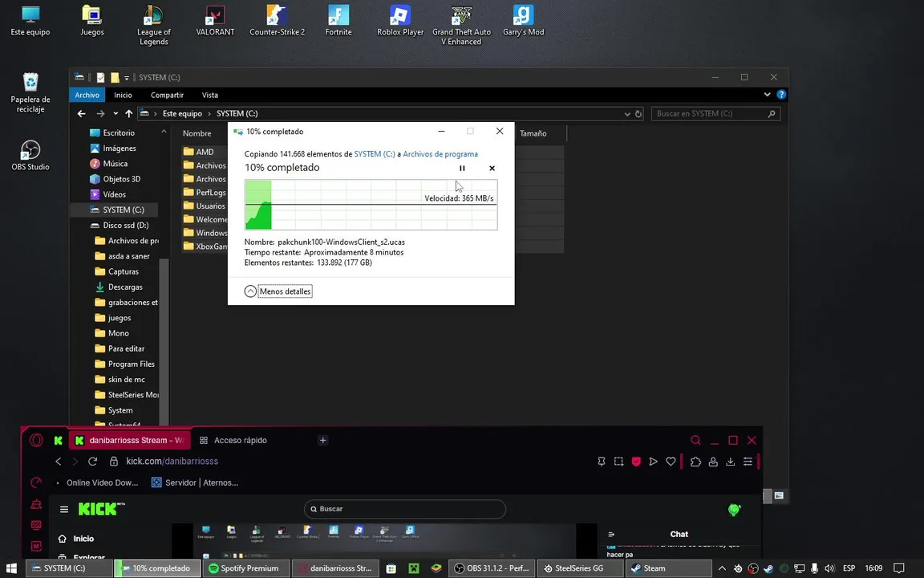The height and width of the screenshot is (578, 924).
Task: Expand the Explorer ribbon chevron
Action: click(767, 95)
